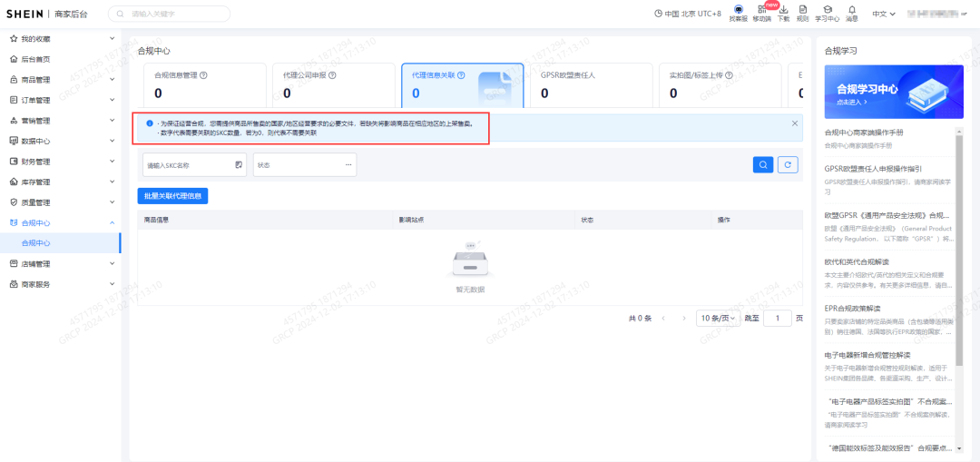Open the 10 条/页 page size dropdown
This screenshot has height=462, width=980.
(x=718, y=319)
